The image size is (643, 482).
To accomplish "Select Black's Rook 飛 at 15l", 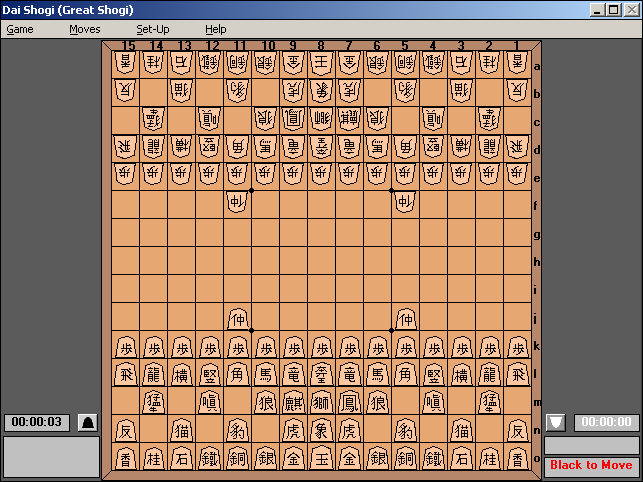I will [x=125, y=374].
